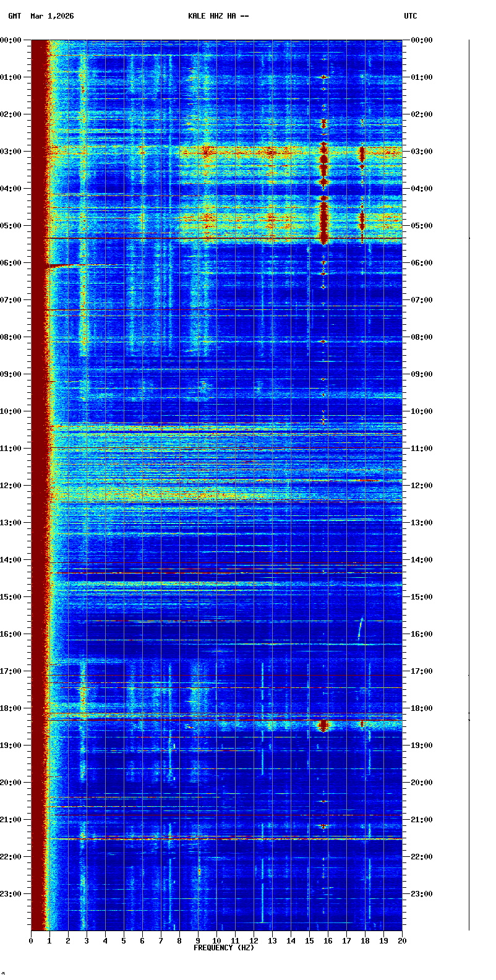This screenshot has height=980, width=496.
Task: Select the 18:00 marker on UTC axis
Action: coord(422,708)
